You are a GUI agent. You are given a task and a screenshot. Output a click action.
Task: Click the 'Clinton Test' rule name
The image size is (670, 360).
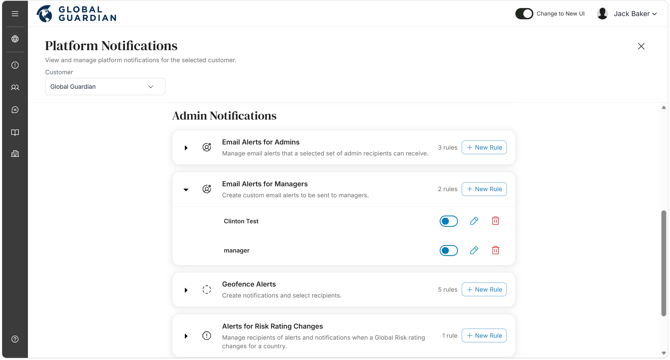click(241, 221)
